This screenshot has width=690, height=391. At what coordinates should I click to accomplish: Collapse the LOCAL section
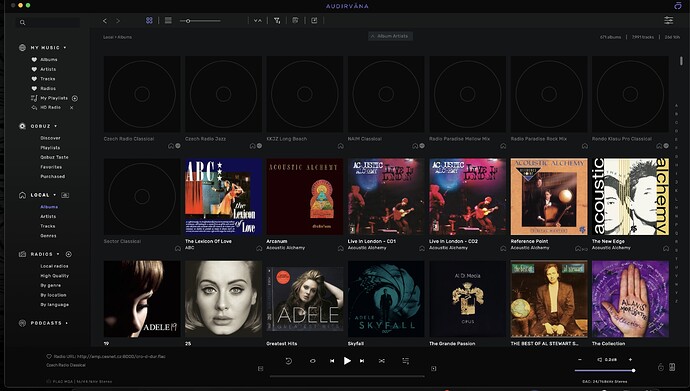55,195
